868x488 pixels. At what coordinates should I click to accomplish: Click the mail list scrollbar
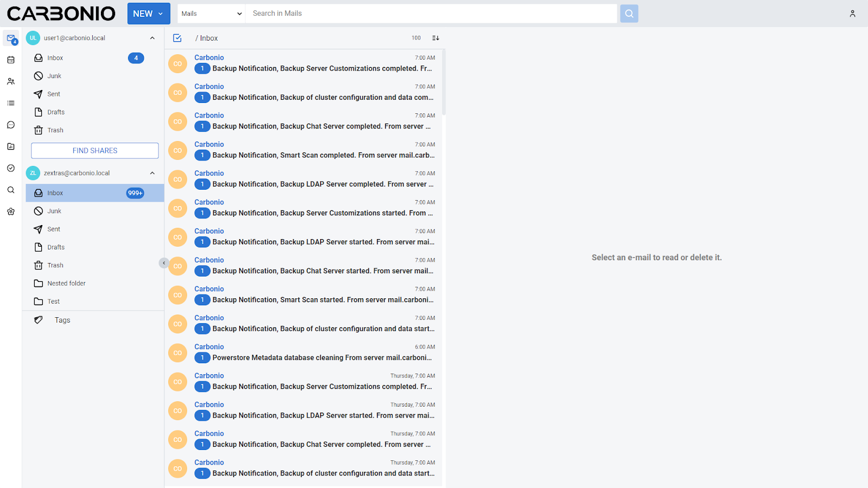point(444,82)
